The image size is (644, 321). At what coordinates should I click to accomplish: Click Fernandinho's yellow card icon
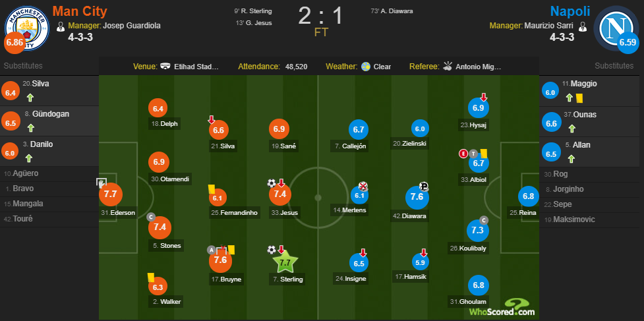coord(212,189)
